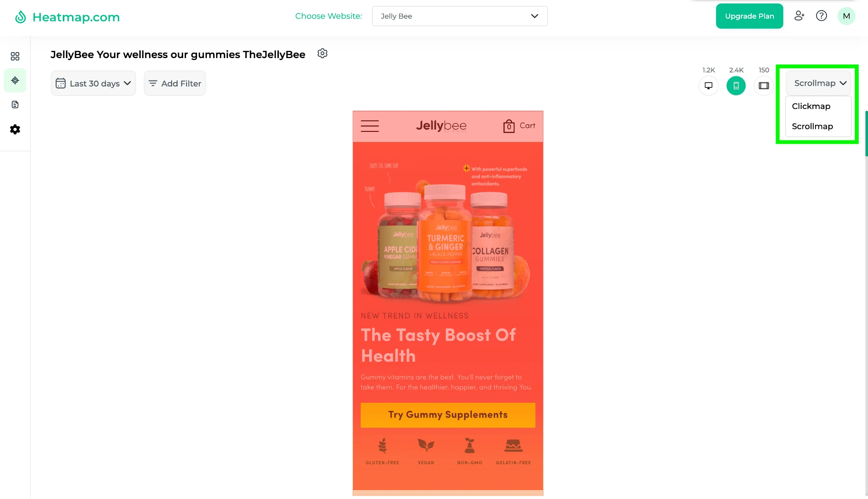Click the settings gear icon in sidebar
Image resolution: width=868 pixels, height=499 pixels.
pos(15,129)
